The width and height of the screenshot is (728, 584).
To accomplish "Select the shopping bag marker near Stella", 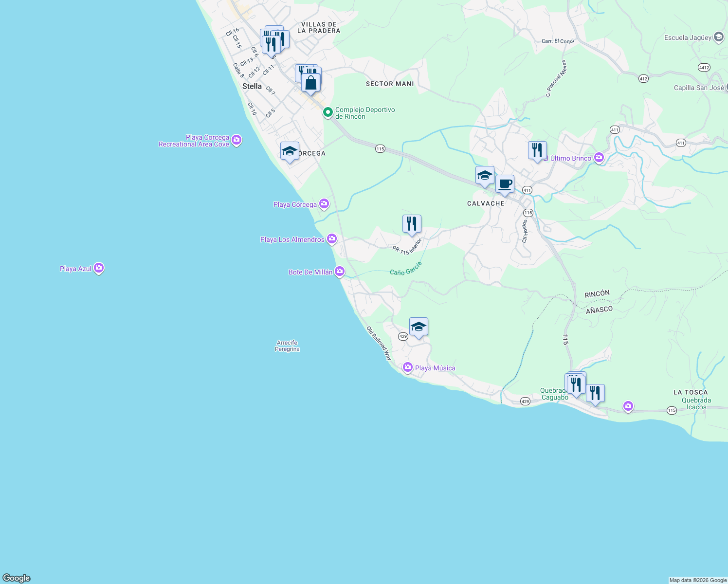I will coord(310,81).
